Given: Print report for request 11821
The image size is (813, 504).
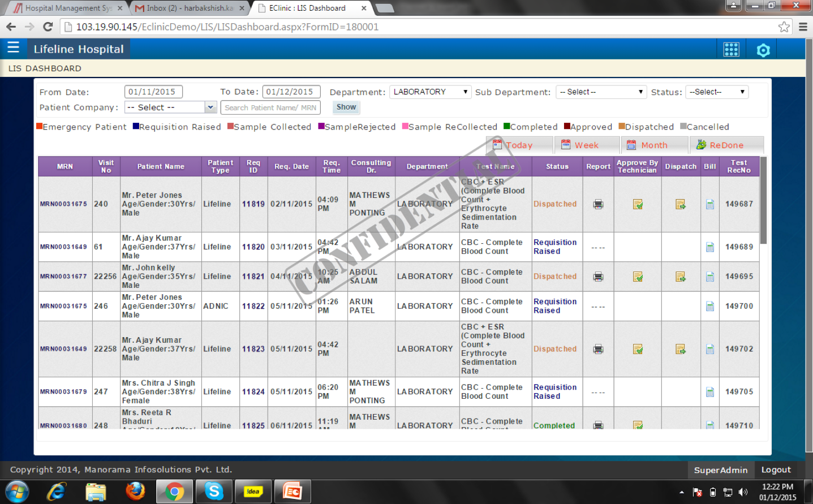Looking at the screenshot, I should (598, 277).
